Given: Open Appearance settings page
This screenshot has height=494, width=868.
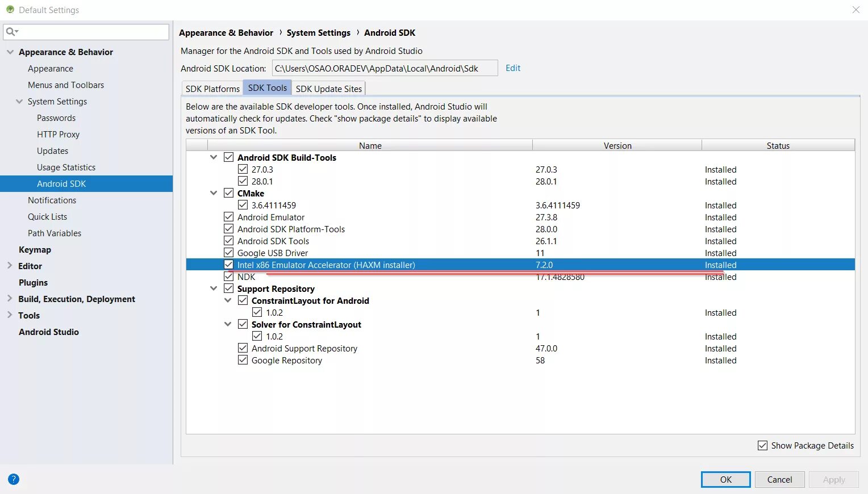Looking at the screenshot, I should 51,68.
